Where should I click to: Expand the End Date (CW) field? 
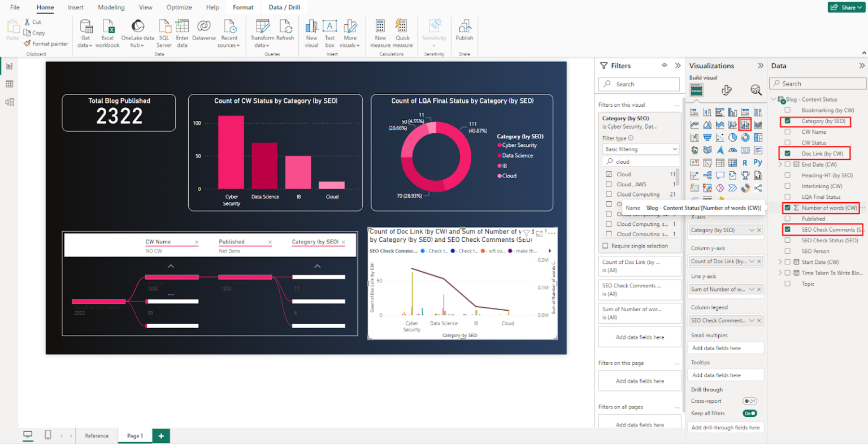coord(779,164)
